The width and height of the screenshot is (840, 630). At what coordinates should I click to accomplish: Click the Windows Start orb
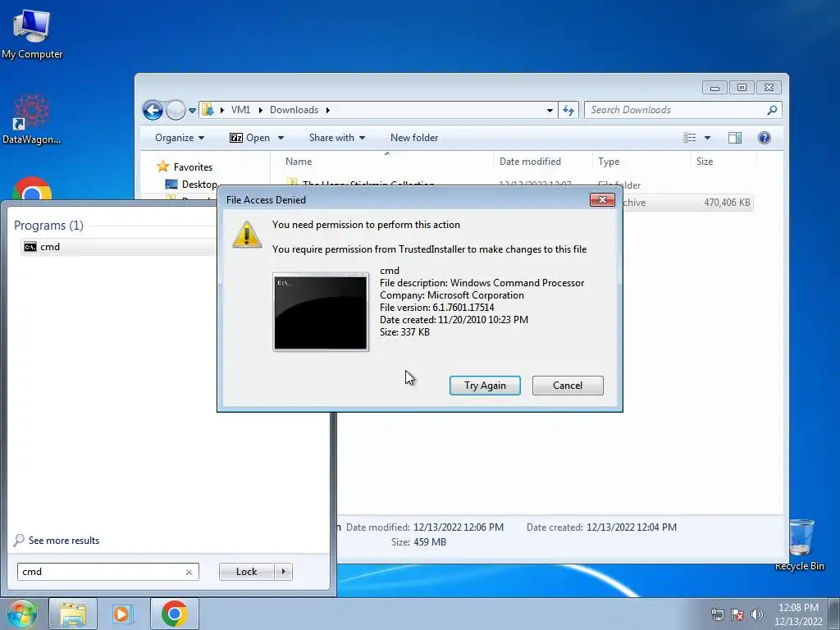21,614
